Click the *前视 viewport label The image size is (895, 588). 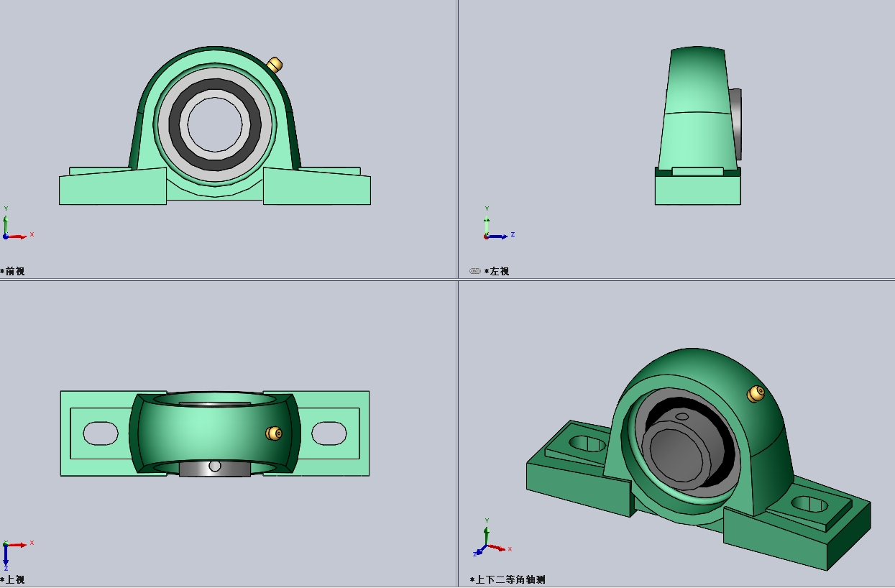[13, 271]
